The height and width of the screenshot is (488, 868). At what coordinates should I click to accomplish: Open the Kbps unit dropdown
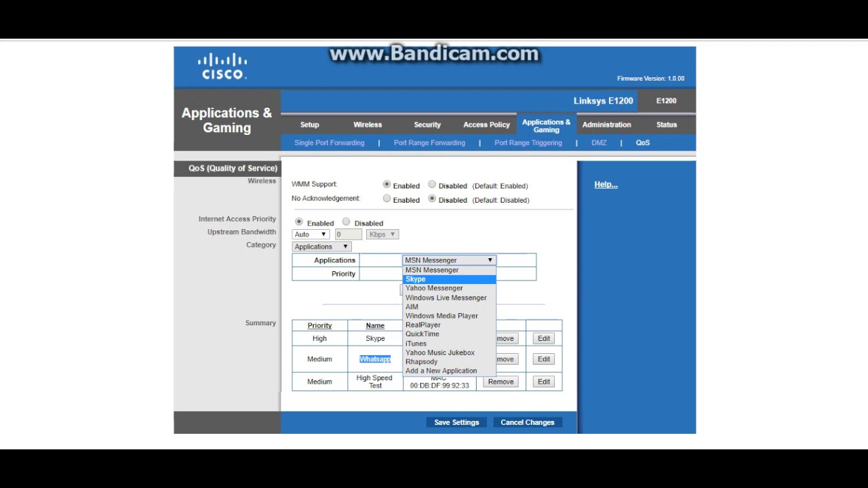(x=382, y=235)
